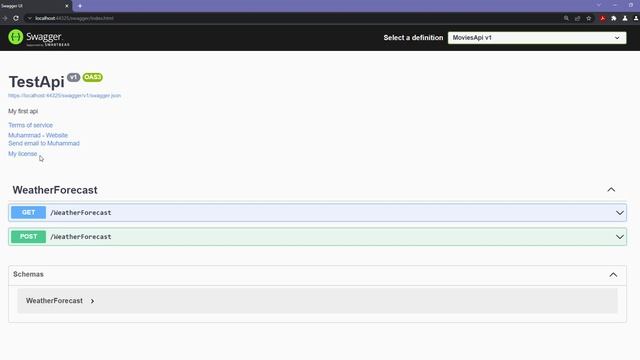The image size is (640, 360).
Task: Click Send email to Muhammad link
Action: [x=44, y=143]
